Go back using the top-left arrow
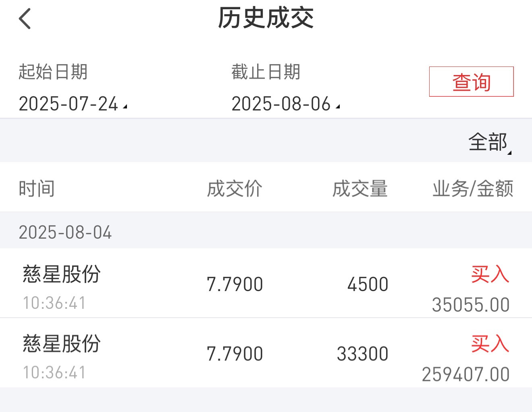Screen dimensions: 532x412 click(25, 19)
